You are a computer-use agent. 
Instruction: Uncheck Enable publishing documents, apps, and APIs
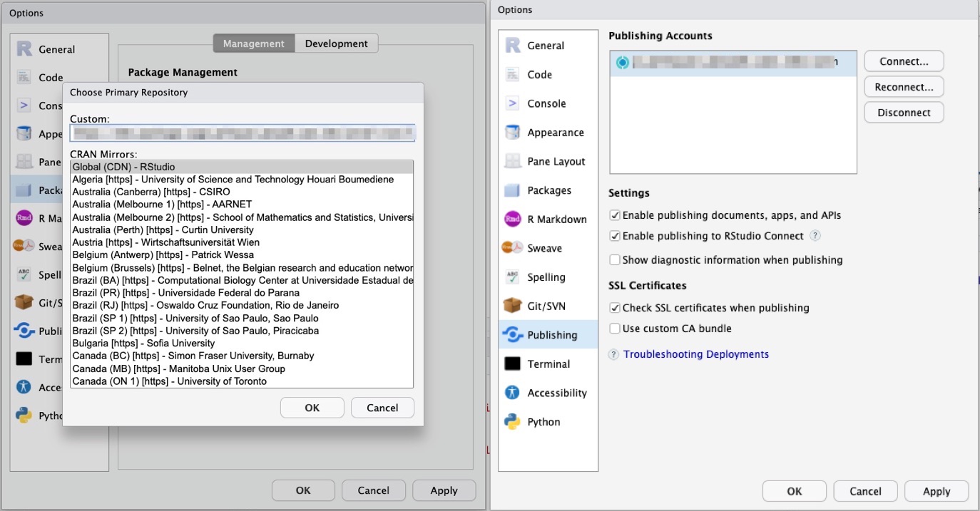[615, 215]
